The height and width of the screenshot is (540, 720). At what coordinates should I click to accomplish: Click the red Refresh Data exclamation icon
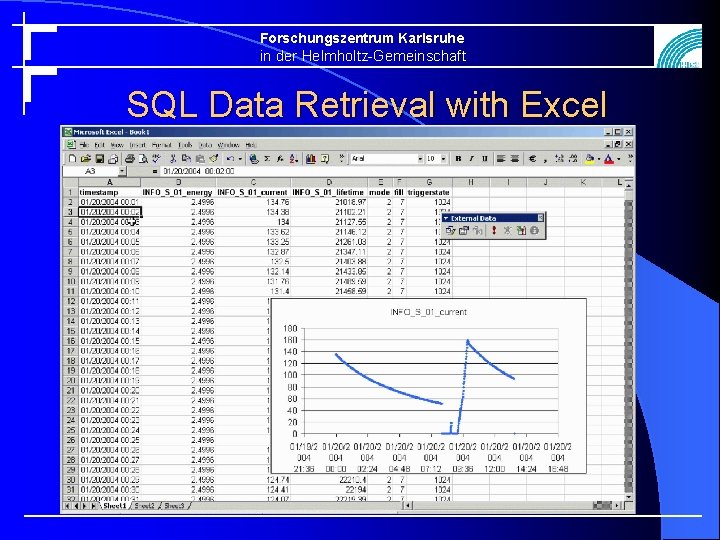[x=494, y=231]
